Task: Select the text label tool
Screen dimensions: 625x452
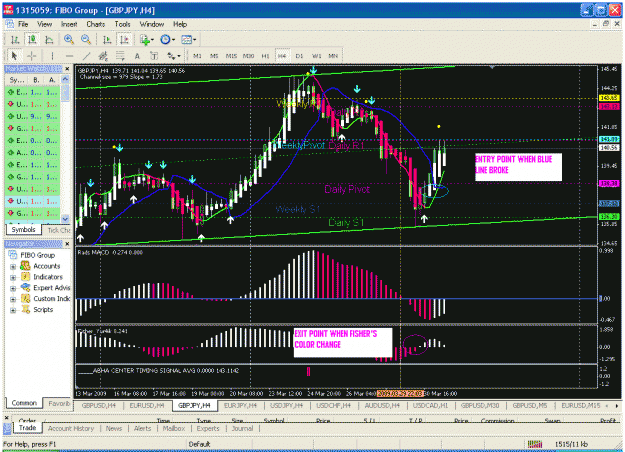Action: tap(154, 56)
